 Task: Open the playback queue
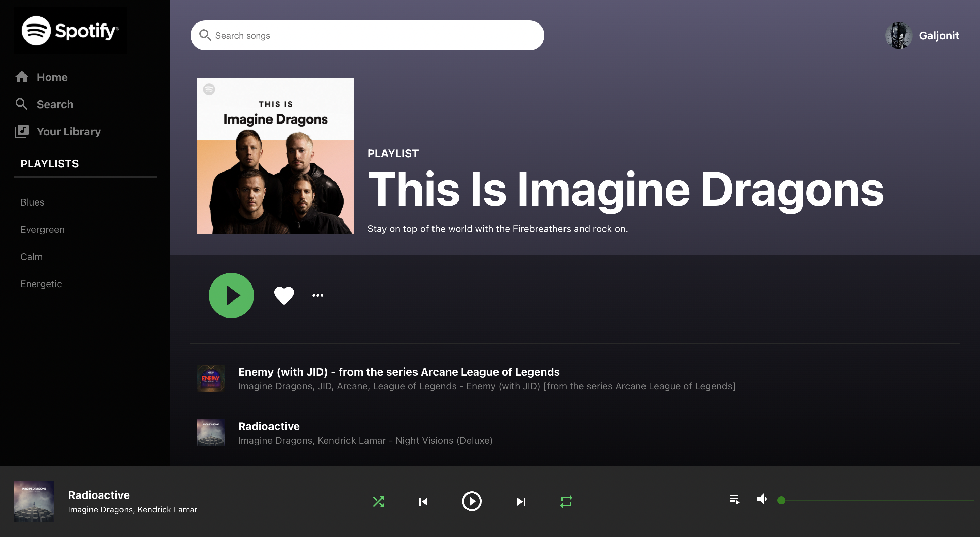coord(734,499)
